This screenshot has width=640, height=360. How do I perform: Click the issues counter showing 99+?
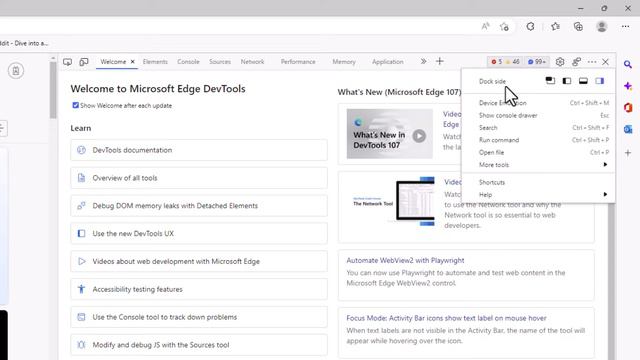[537, 62]
